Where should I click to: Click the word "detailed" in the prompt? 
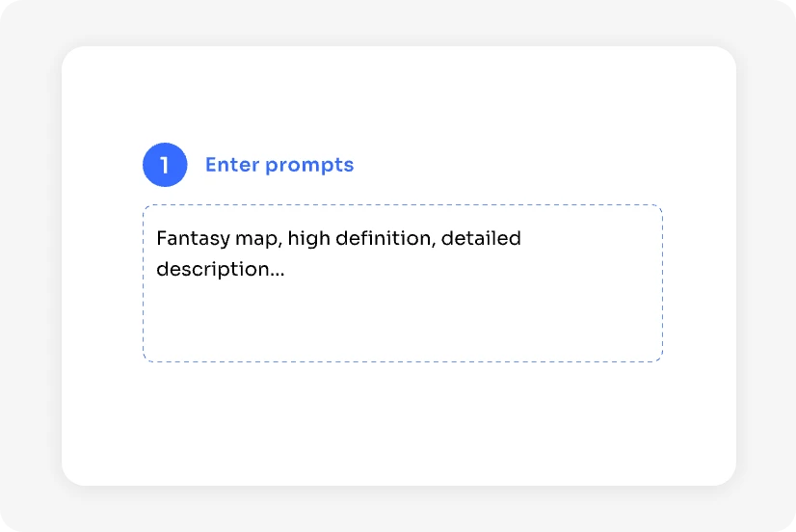click(x=481, y=238)
